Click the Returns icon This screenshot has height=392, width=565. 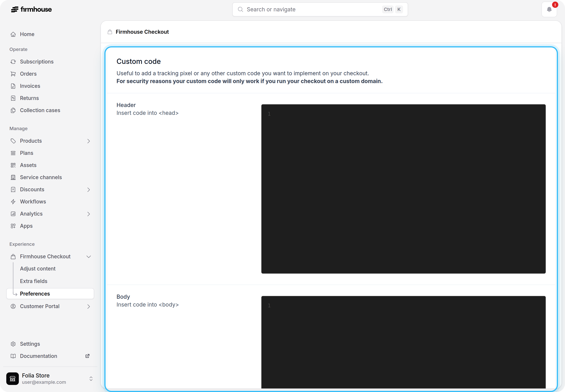pyautogui.click(x=13, y=98)
